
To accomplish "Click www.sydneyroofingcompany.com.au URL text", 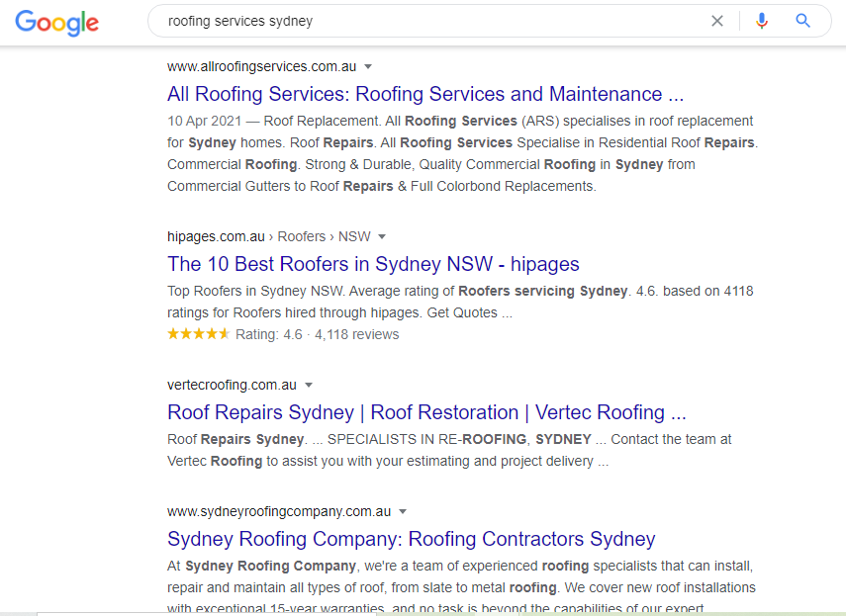I will (x=279, y=511).
